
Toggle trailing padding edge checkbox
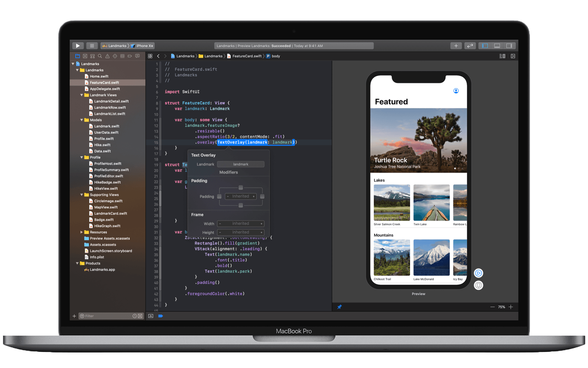coord(262,196)
